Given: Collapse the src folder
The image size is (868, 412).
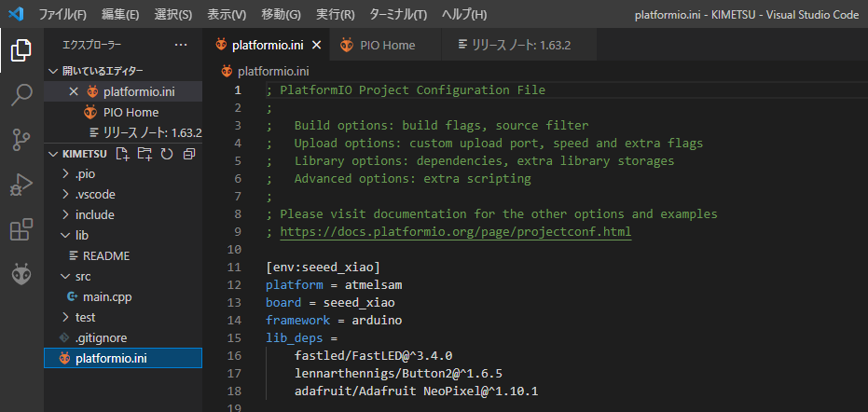Looking at the screenshot, I should (82, 276).
